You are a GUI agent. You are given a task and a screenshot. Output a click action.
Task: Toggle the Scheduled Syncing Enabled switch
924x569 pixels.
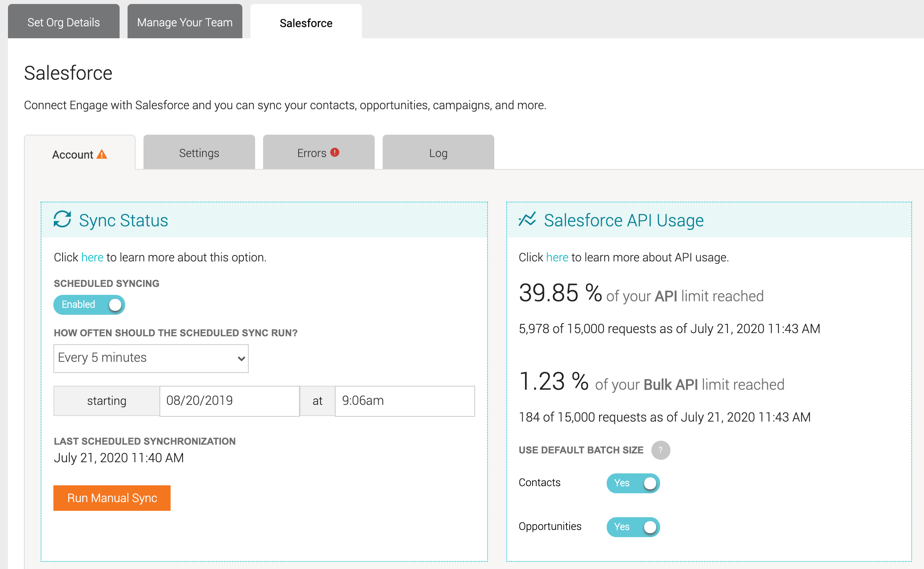point(89,305)
